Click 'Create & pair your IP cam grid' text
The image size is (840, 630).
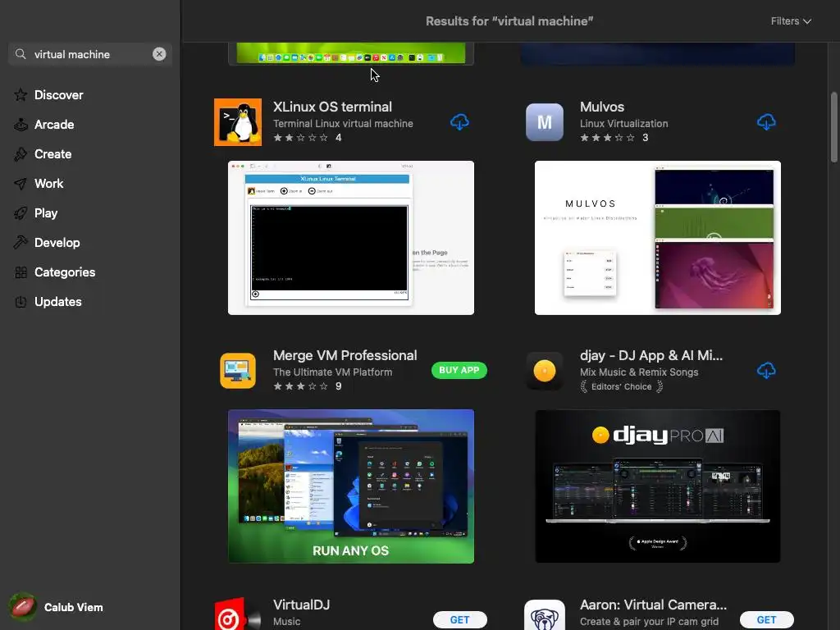(x=650, y=622)
